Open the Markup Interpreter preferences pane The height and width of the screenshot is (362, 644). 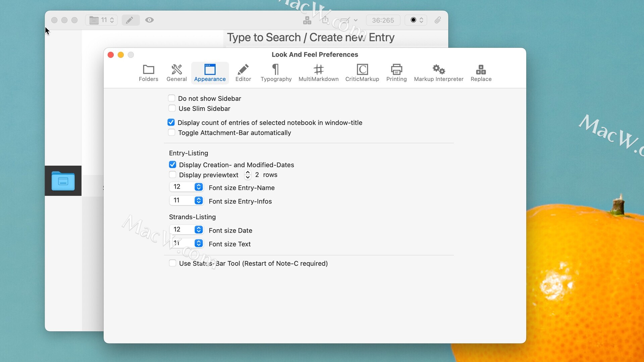tap(439, 73)
